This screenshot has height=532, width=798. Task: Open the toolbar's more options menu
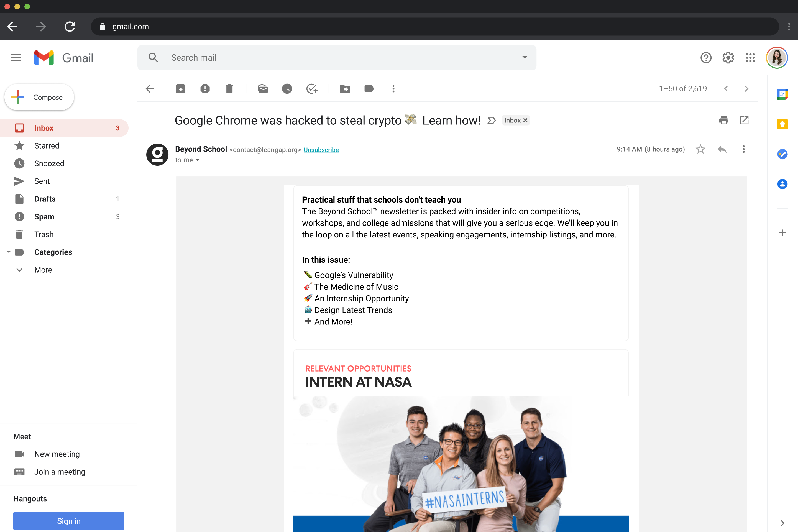[x=393, y=89]
